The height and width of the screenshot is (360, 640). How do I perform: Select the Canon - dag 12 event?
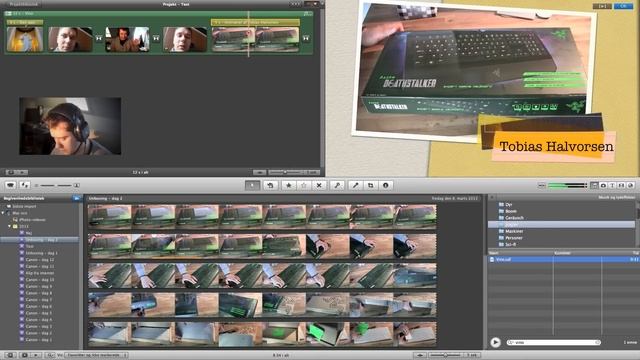coord(40,260)
